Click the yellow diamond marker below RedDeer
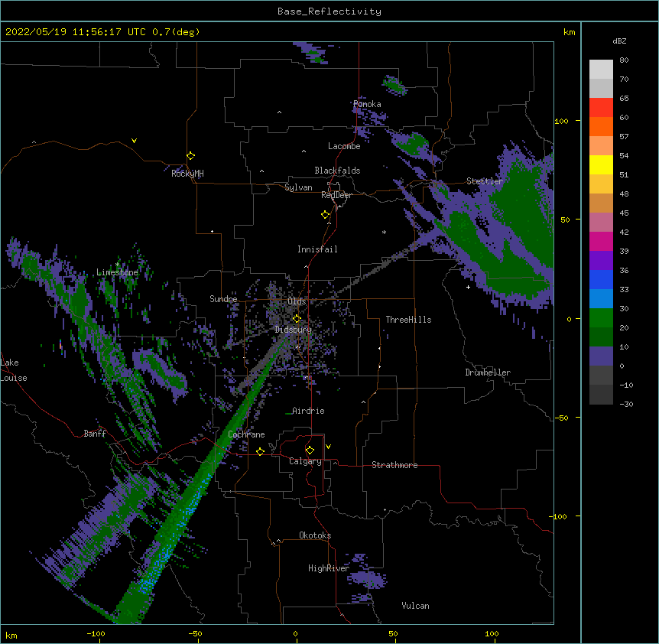659x644 pixels. (325, 215)
